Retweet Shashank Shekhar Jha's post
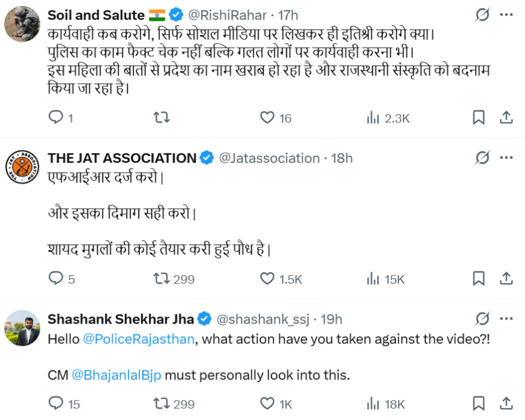Image resolution: width=525 pixels, height=420 pixels. pos(162,403)
